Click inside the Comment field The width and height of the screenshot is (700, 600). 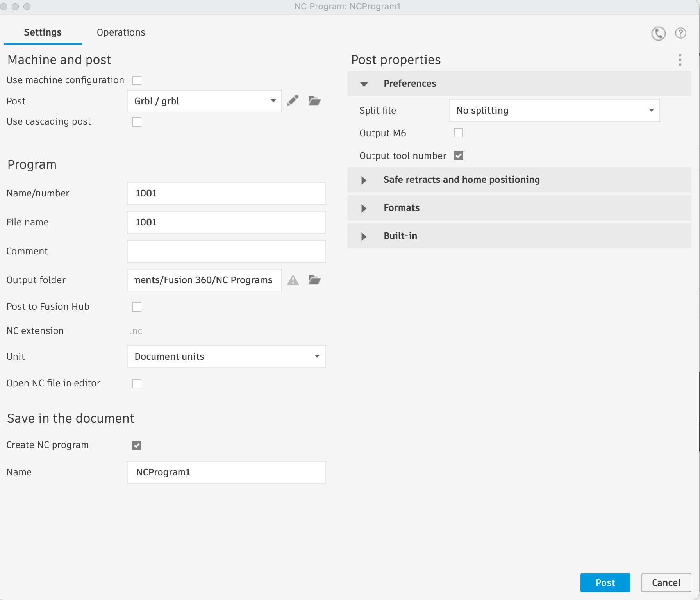click(x=226, y=251)
